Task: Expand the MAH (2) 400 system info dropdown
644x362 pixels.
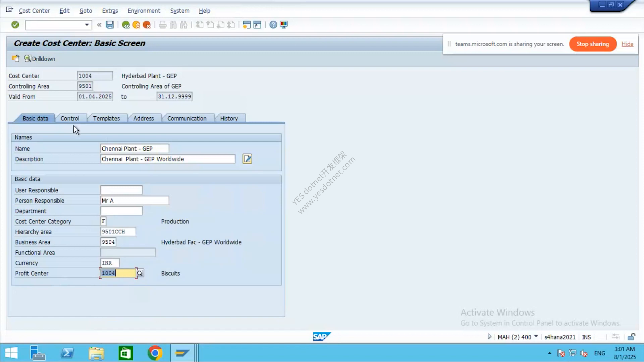Action: click(536, 336)
